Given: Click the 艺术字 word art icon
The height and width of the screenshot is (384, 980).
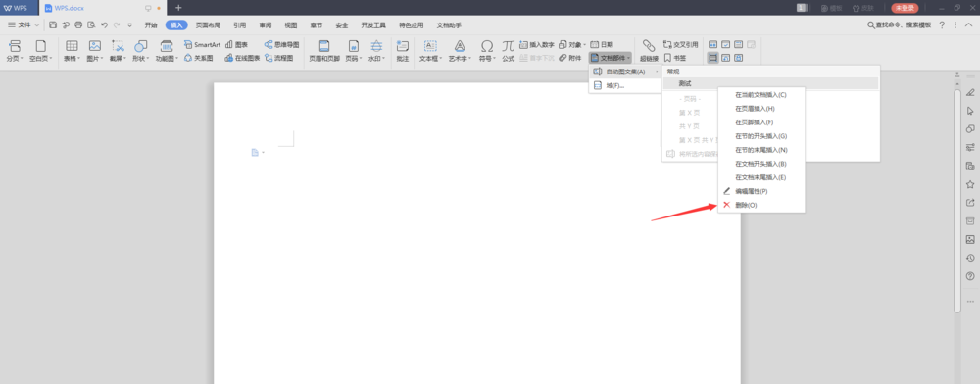Looking at the screenshot, I should 460,46.
